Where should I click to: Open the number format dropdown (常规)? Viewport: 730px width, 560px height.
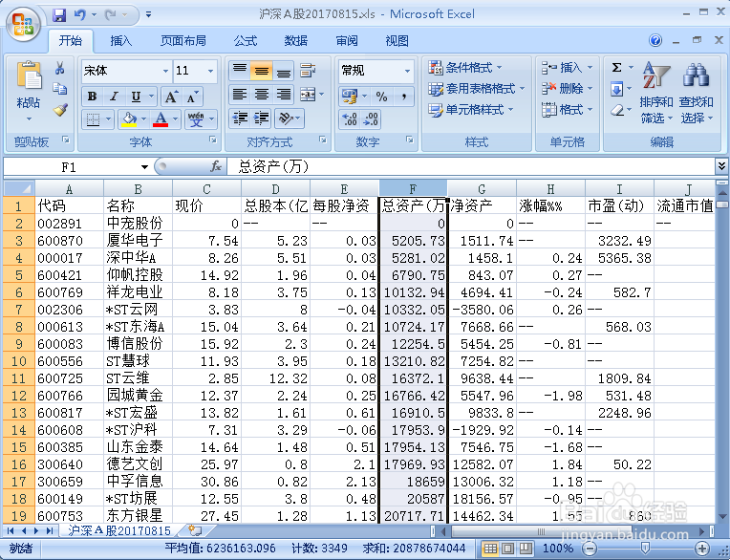[x=407, y=71]
